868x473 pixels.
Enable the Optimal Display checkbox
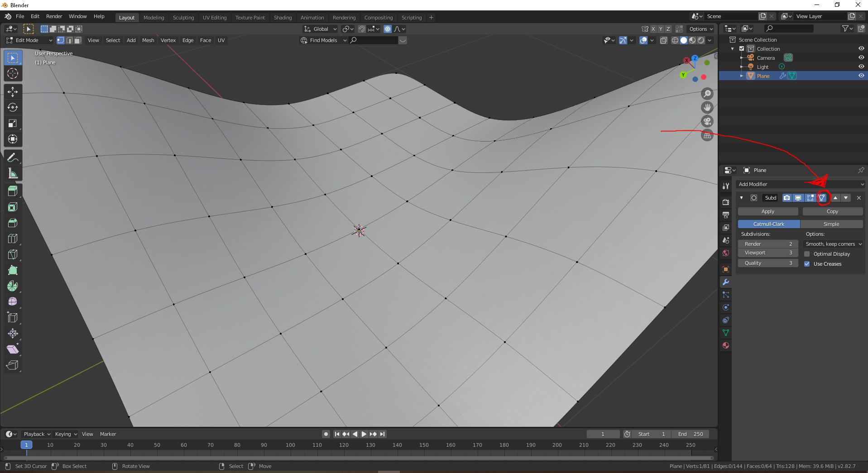806,254
